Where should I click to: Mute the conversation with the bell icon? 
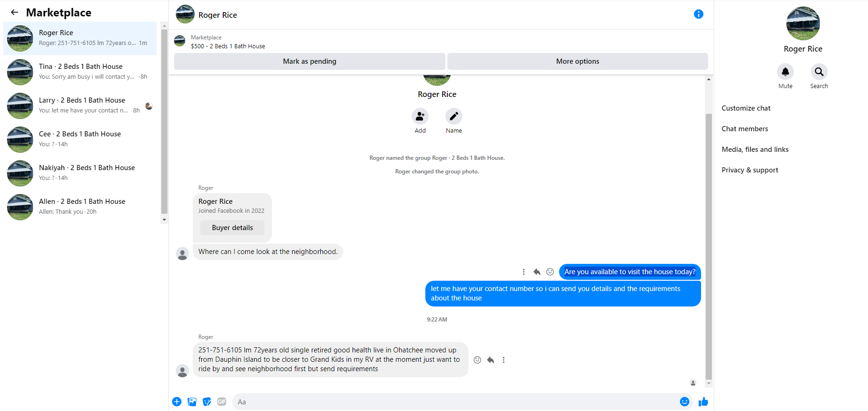point(785,72)
